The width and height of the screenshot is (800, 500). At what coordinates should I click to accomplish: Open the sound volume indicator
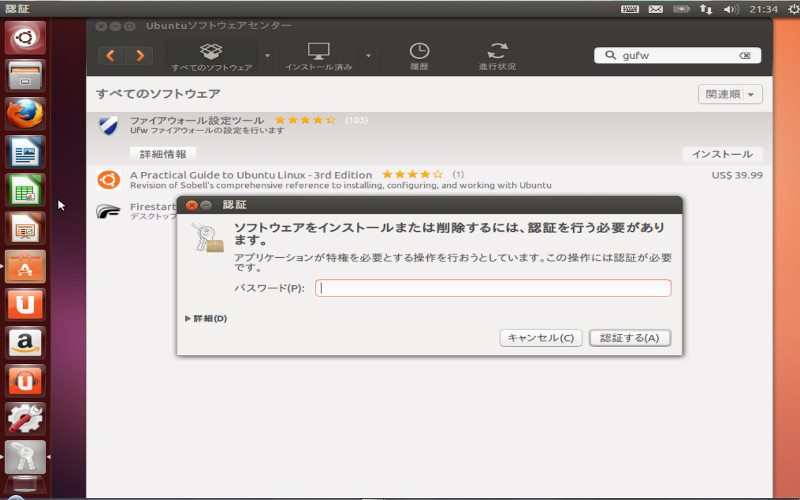(731, 9)
